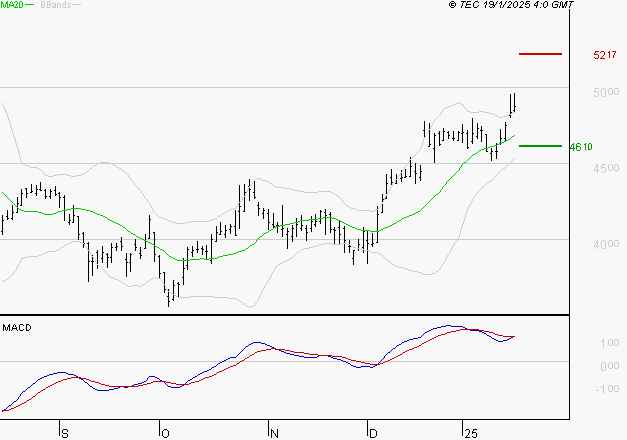
Task: Click the O month marker on time axis
Action: (x=165, y=433)
